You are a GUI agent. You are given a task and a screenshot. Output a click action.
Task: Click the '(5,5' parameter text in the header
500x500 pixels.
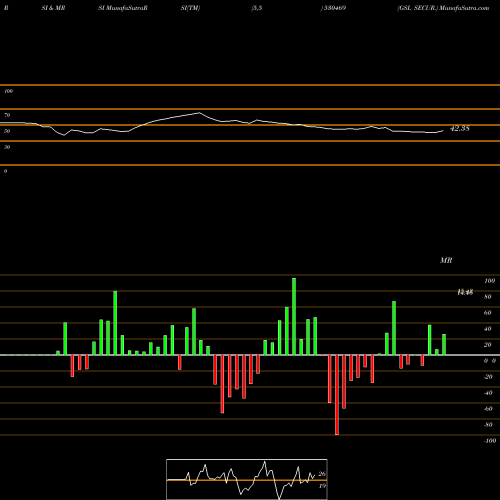[x=256, y=8]
